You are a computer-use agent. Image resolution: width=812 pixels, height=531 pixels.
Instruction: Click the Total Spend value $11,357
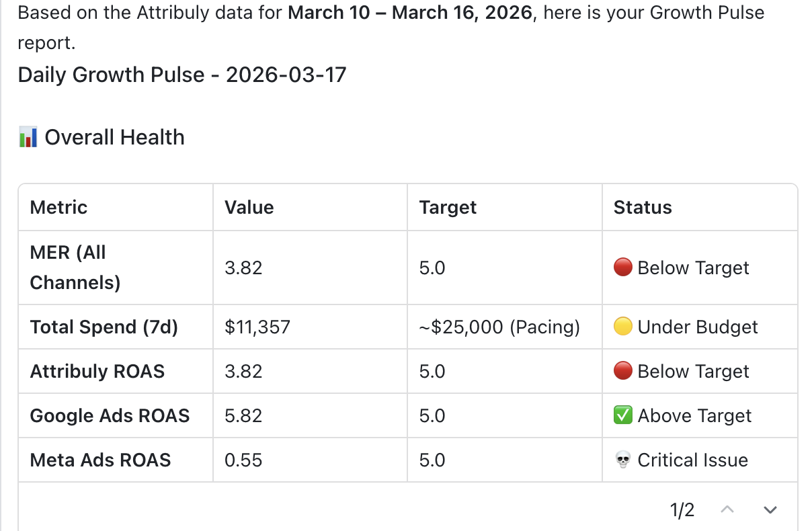[x=258, y=327]
